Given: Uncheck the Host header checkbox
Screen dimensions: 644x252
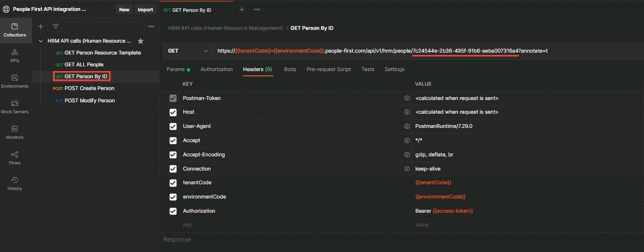Looking at the screenshot, I should 173,112.
